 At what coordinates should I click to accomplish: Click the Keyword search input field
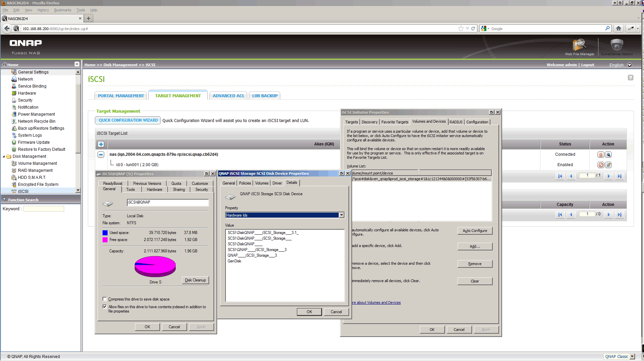[x=43, y=209]
